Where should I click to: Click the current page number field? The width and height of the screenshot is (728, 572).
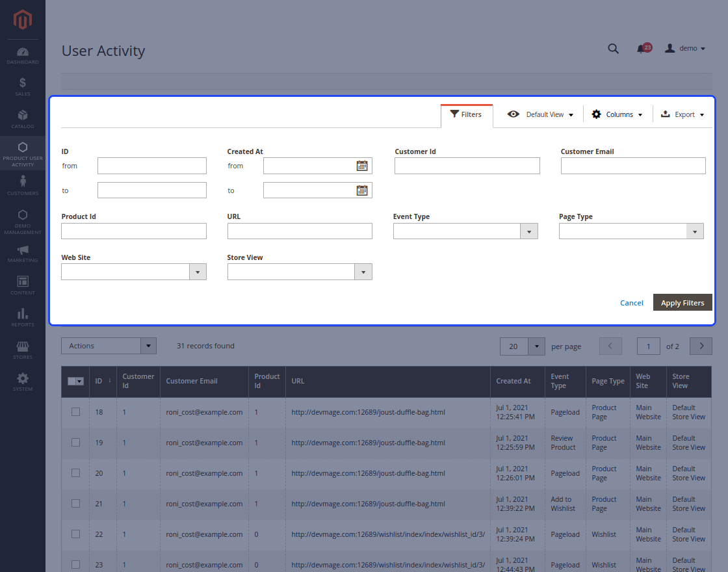(x=649, y=346)
